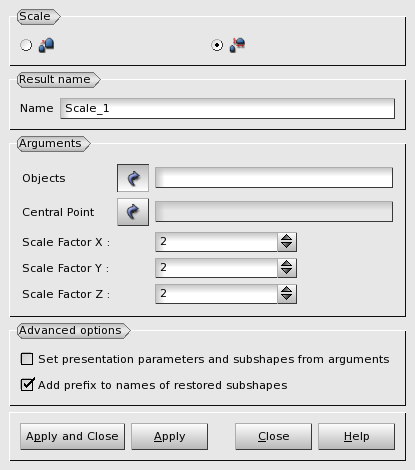Decrease Scale Factor X with down arrow
415x470 pixels.
coord(287,246)
